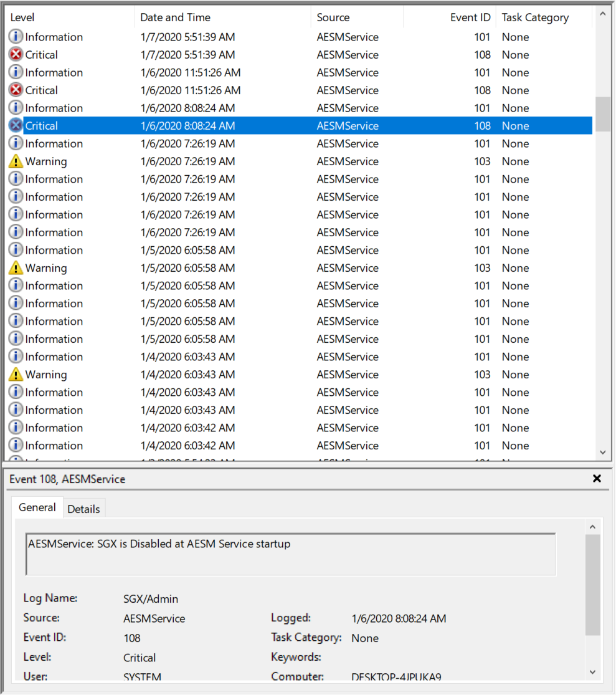This screenshot has width=616, height=695.
Task: Click the event list scrollbar up arrow
Action: tap(602, 14)
